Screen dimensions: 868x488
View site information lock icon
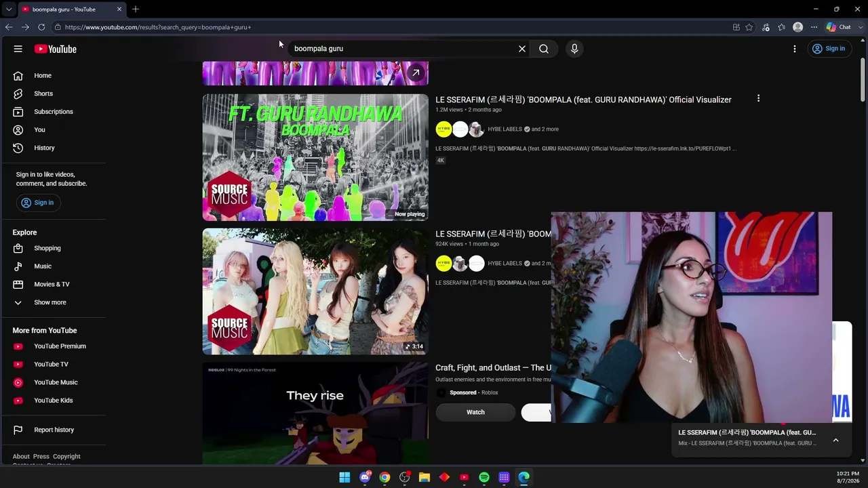pyautogui.click(x=58, y=27)
